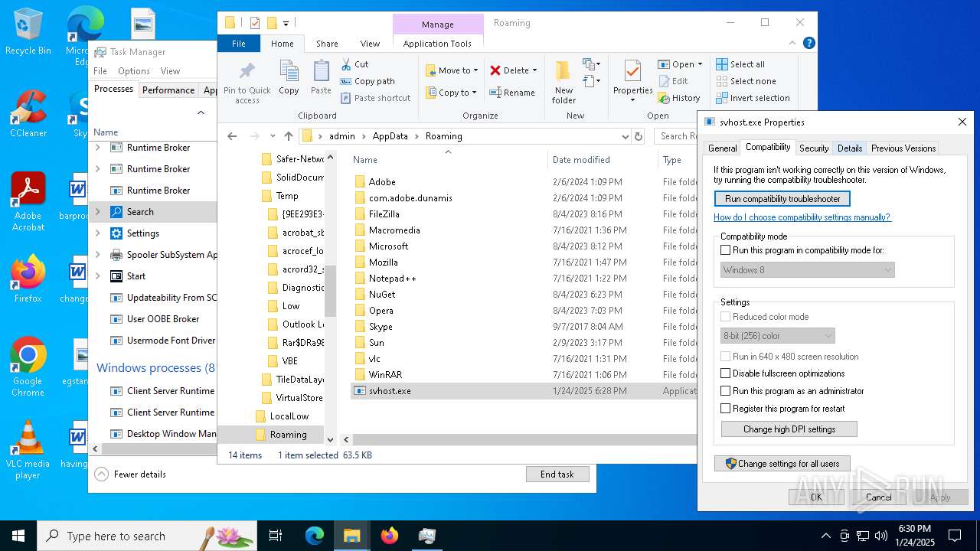Open the View tab in File Explorer
The width and height of the screenshot is (980, 551).
(x=370, y=44)
